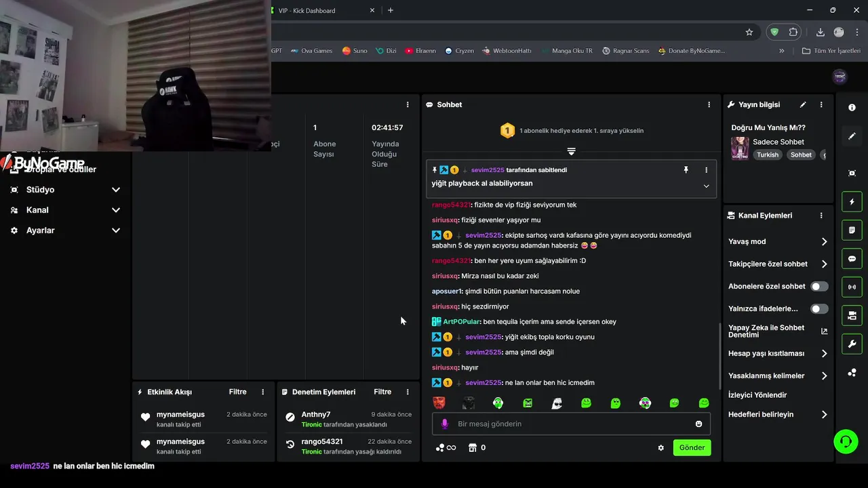Open the three-dots icon in right rail
This screenshot has height=488, width=868.
tap(852, 373)
